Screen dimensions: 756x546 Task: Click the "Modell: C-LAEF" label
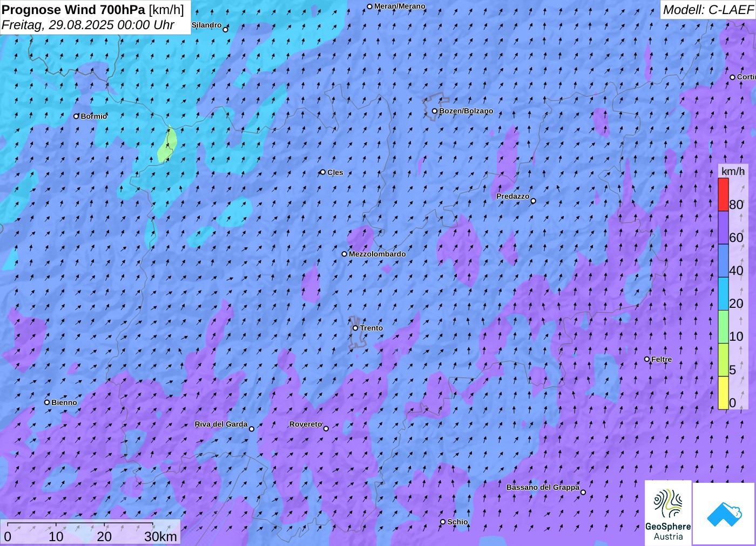click(708, 10)
